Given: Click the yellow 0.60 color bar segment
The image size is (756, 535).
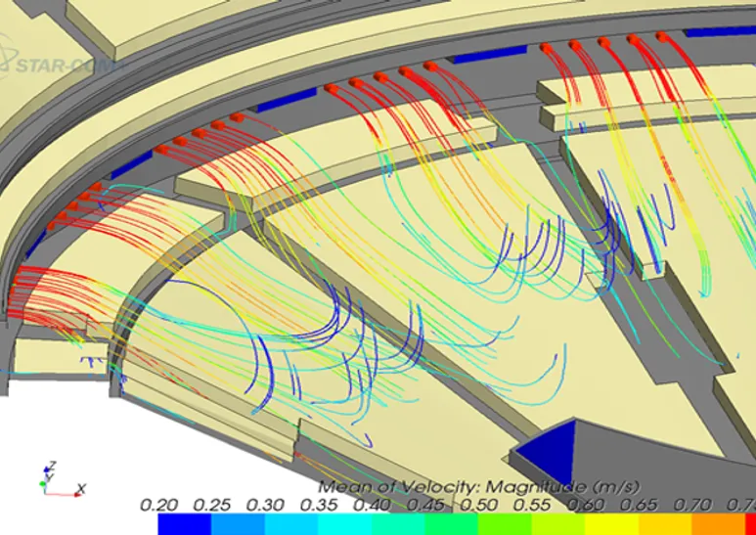Looking at the screenshot, I should tap(614, 524).
